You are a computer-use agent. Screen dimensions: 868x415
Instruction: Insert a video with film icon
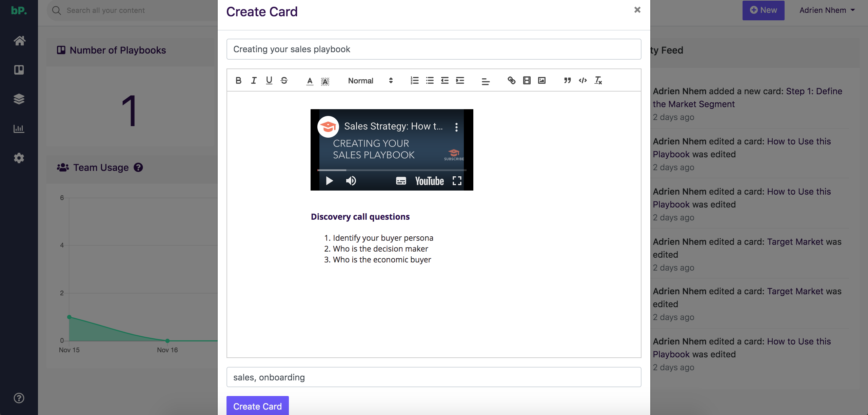(527, 80)
